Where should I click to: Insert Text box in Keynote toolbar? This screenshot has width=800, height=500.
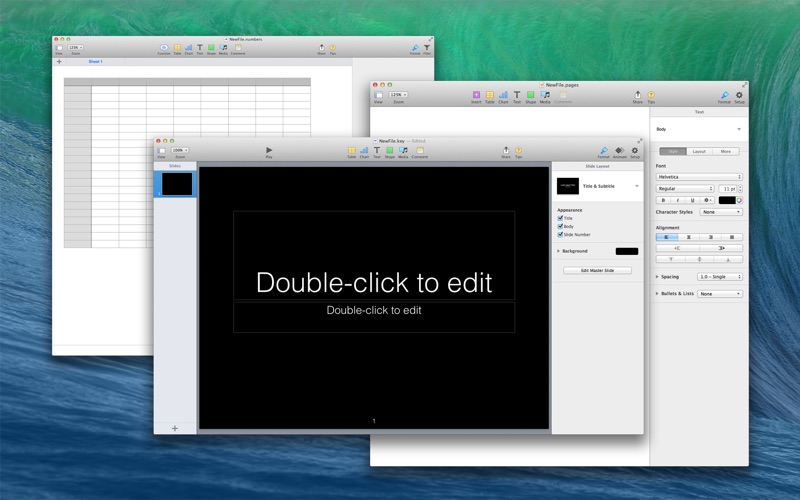tap(377, 151)
